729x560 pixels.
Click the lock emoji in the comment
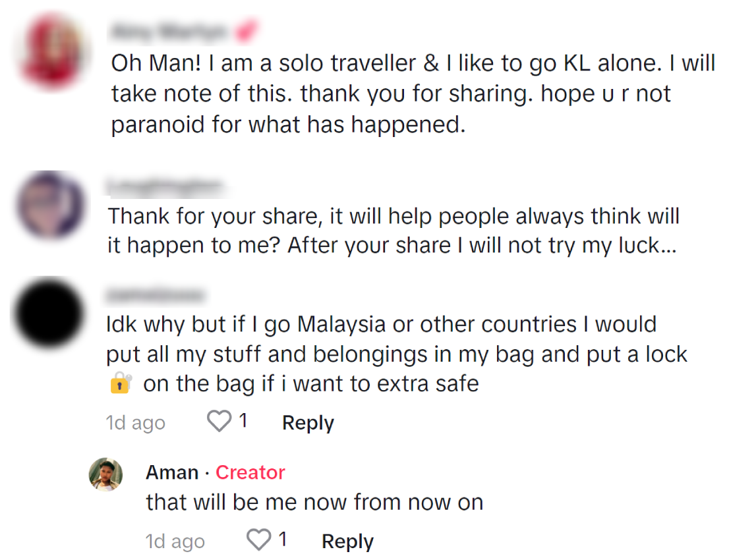click(x=120, y=383)
